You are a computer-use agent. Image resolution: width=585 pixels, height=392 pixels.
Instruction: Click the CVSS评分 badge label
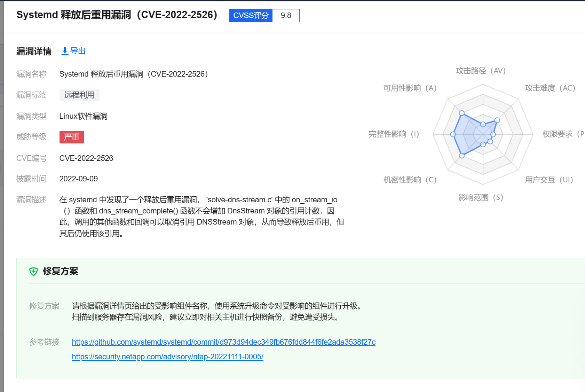coord(251,16)
